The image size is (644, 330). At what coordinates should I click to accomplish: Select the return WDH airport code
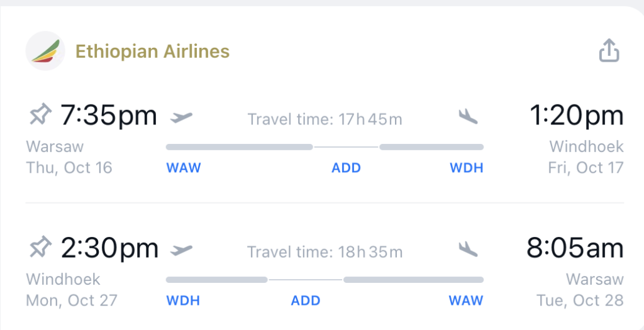(x=183, y=300)
